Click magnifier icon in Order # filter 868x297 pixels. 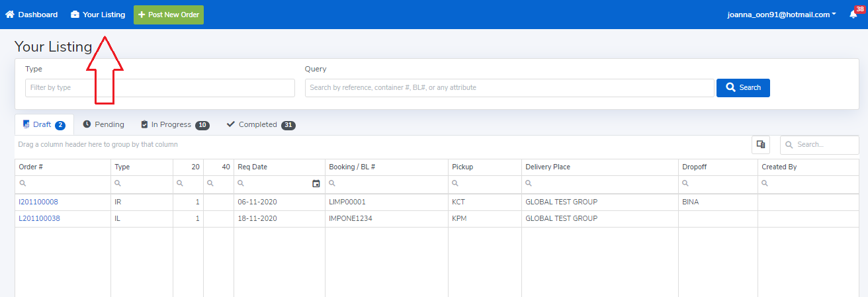(x=22, y=184)
